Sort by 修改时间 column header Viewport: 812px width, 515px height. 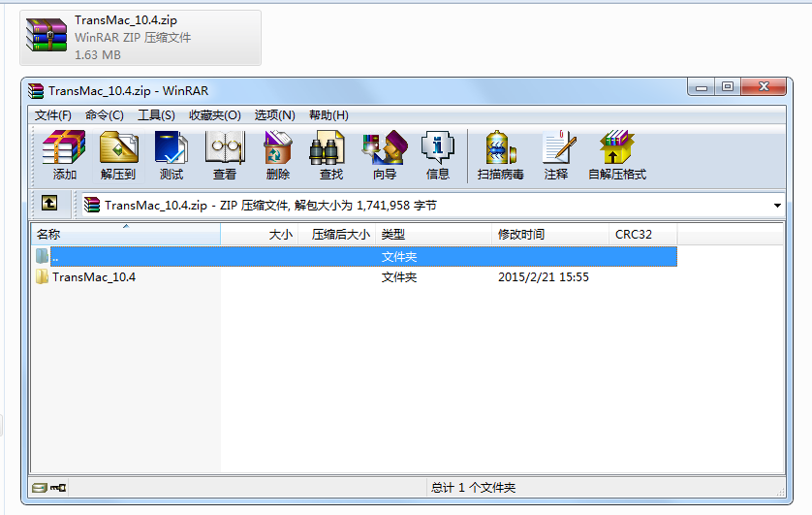(x=550, y=234)
